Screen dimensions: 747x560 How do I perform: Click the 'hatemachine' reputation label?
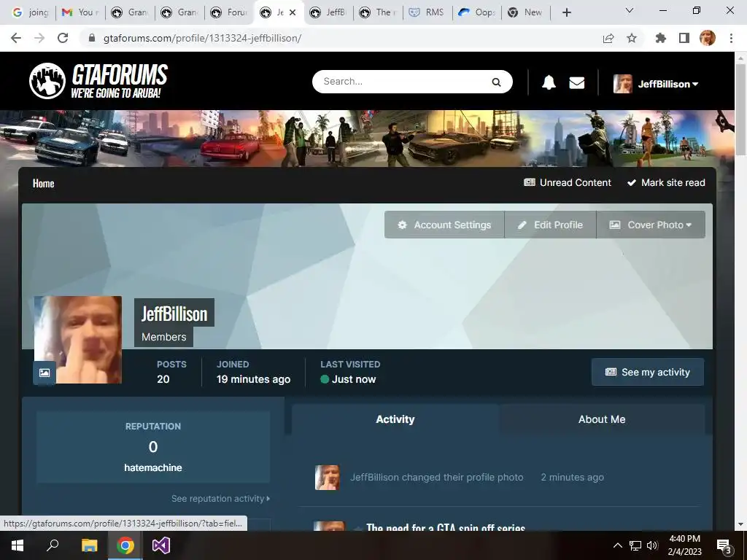click(153, 467)
